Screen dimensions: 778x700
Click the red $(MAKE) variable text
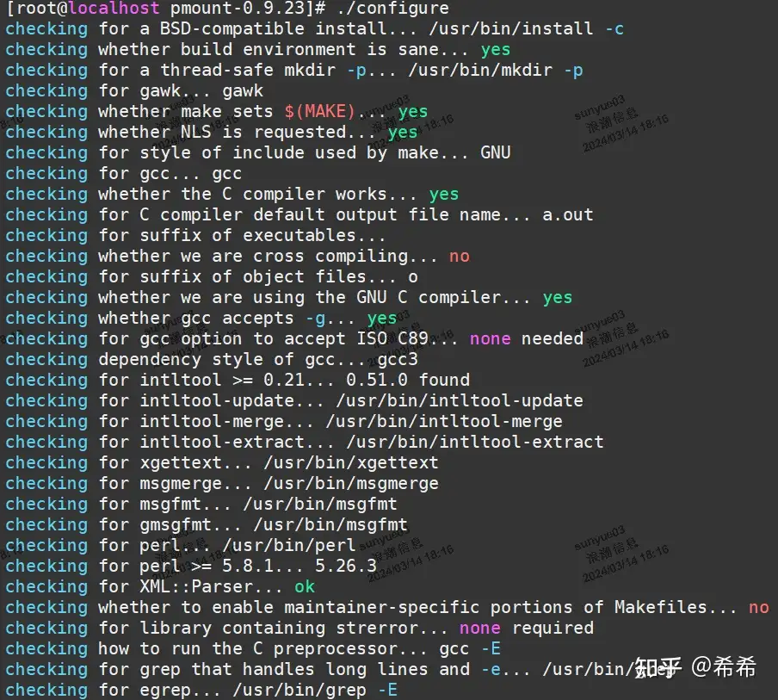pyautogui.click(x=320, y=111)
